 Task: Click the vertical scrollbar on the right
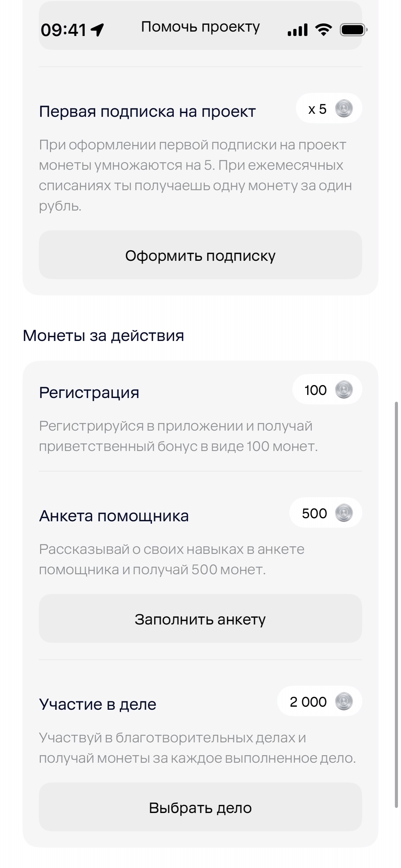396,604
